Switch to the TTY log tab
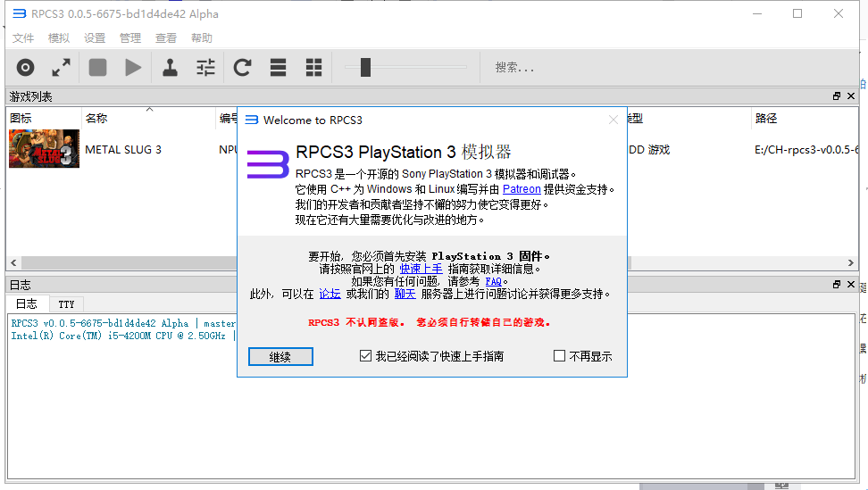 click(66, 304)
